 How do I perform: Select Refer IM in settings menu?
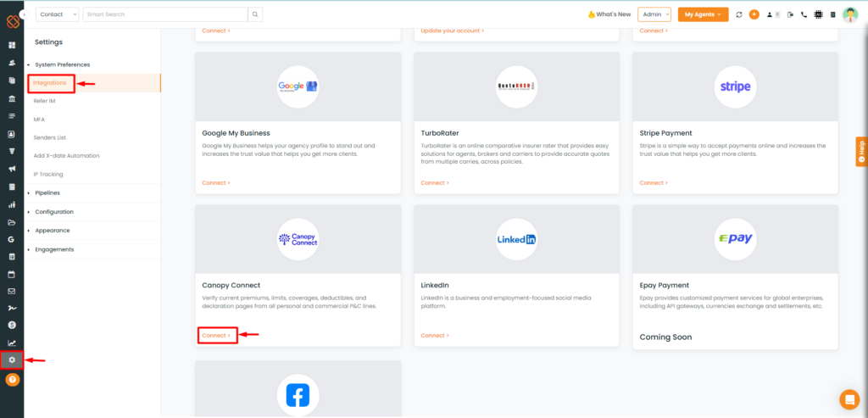tap(44, 101)
